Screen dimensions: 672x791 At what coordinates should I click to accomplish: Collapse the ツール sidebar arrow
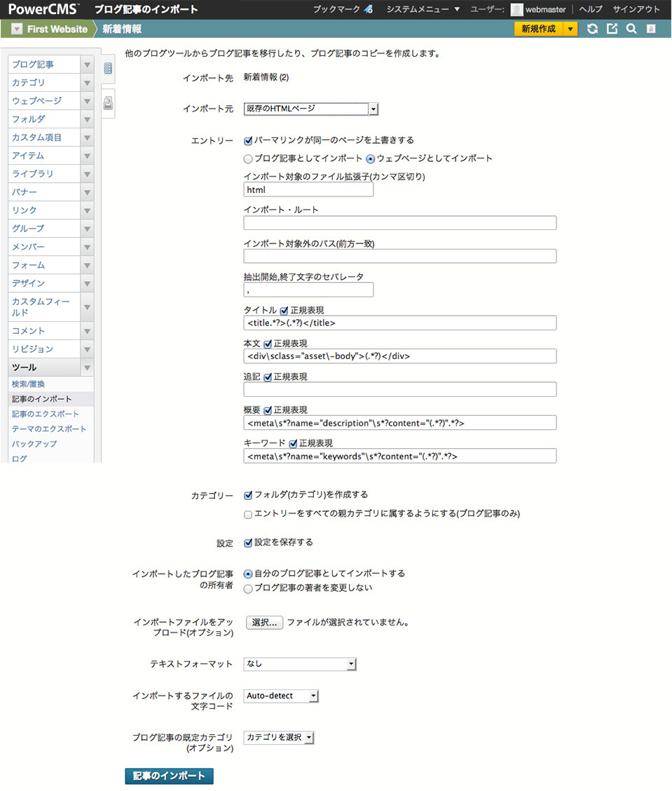click(x=87, y=367)
